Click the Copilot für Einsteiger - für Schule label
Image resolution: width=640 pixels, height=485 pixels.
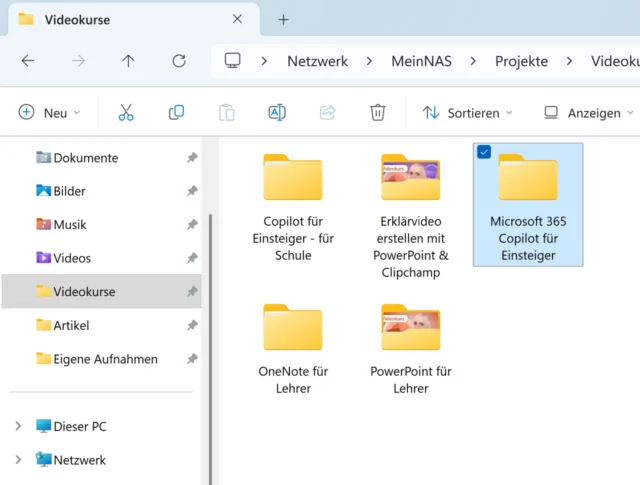(293, 238)
